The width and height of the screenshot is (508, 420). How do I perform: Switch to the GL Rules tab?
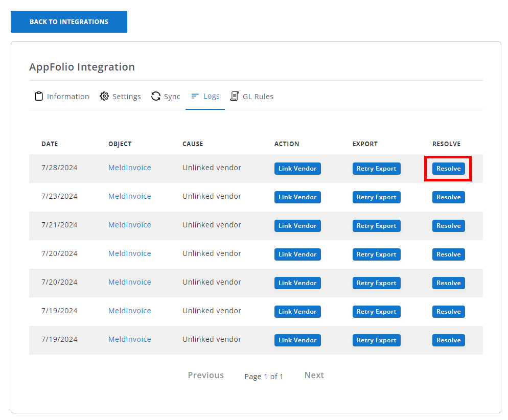[x=258, y=97]
